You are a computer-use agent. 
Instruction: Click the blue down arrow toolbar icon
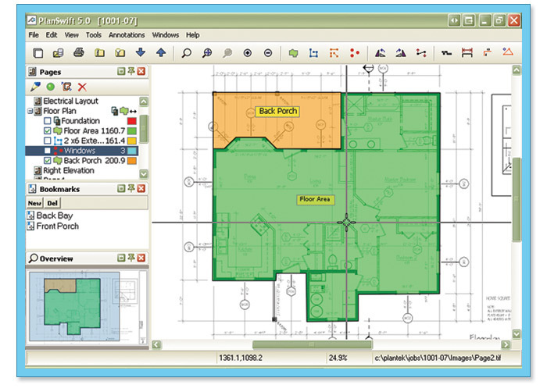[141, 53]
